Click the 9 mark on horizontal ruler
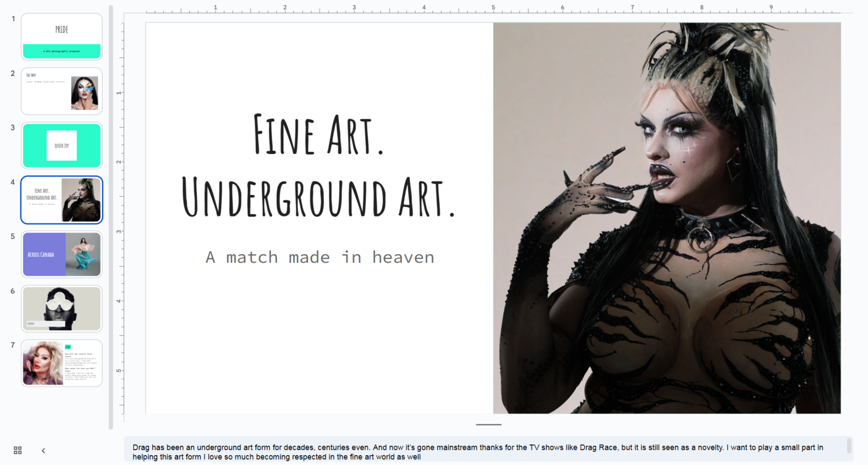The image size is (868, 465). [x=771, y=8]
